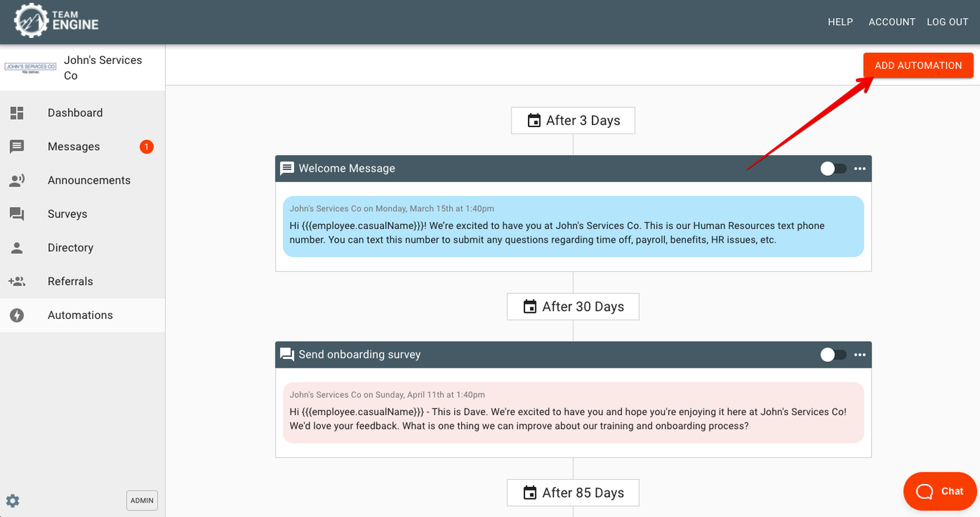Open the HELP link in header

[840, 22]
